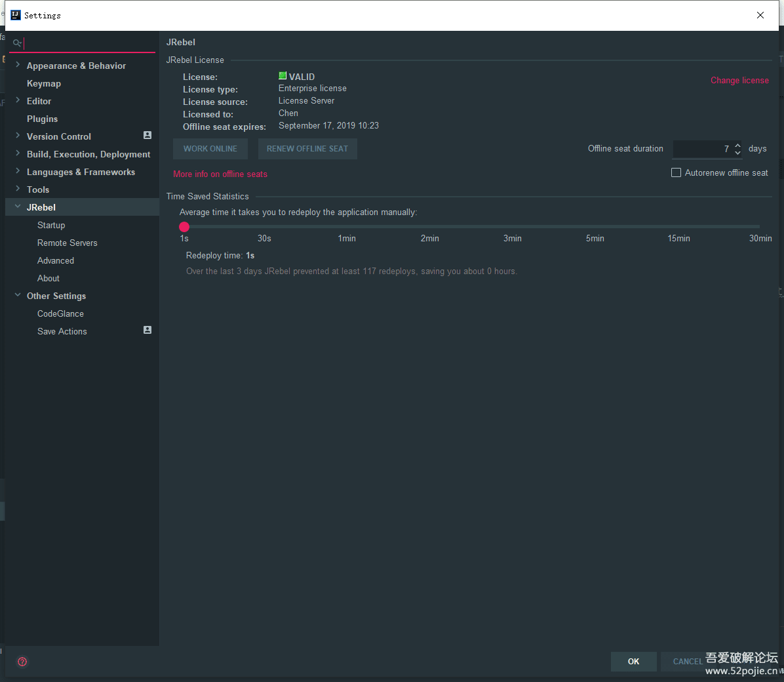
Task: Open Keymap settings page
Action: [43, 83]
